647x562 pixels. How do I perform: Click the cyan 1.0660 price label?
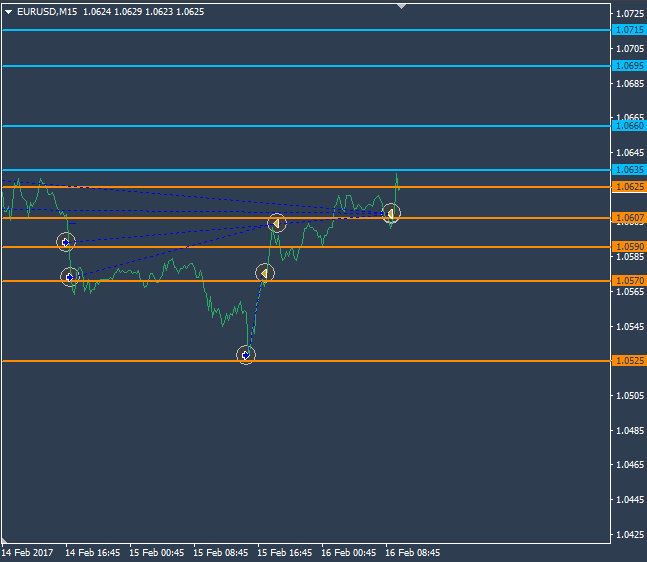click(629, 125)
